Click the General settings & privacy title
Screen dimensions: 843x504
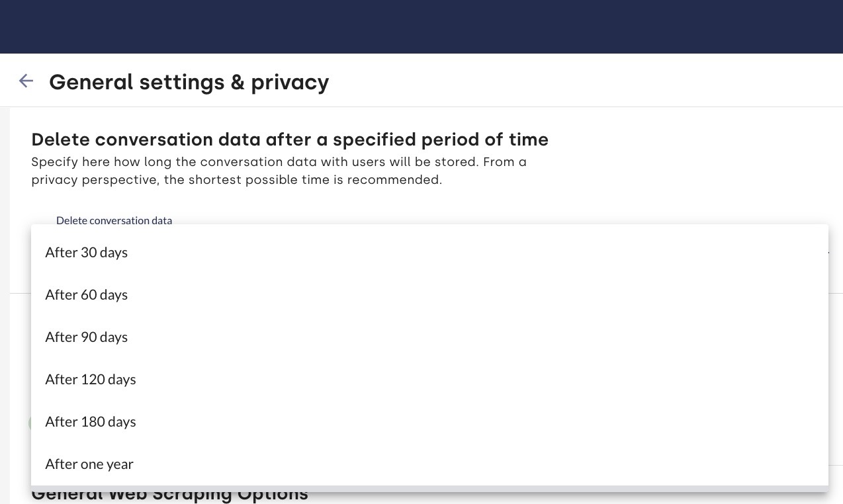(189, 82)
